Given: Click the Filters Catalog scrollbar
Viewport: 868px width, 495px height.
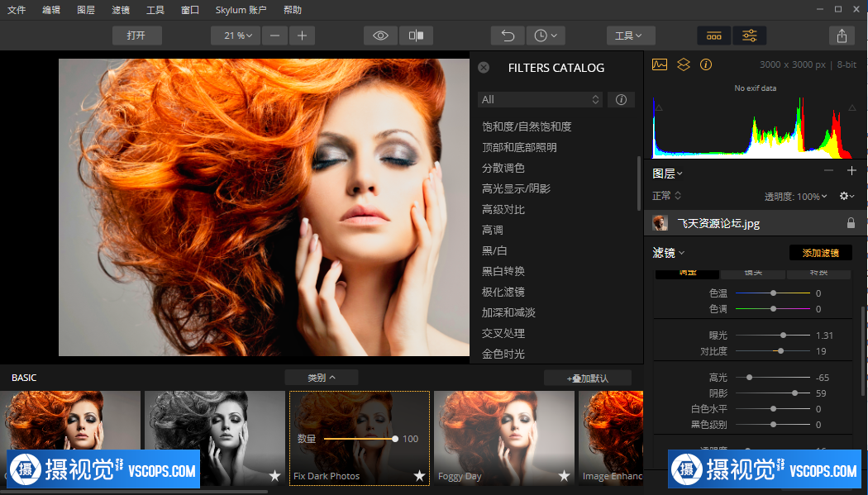Looking at the screenshot, I should tap(639, 183).
